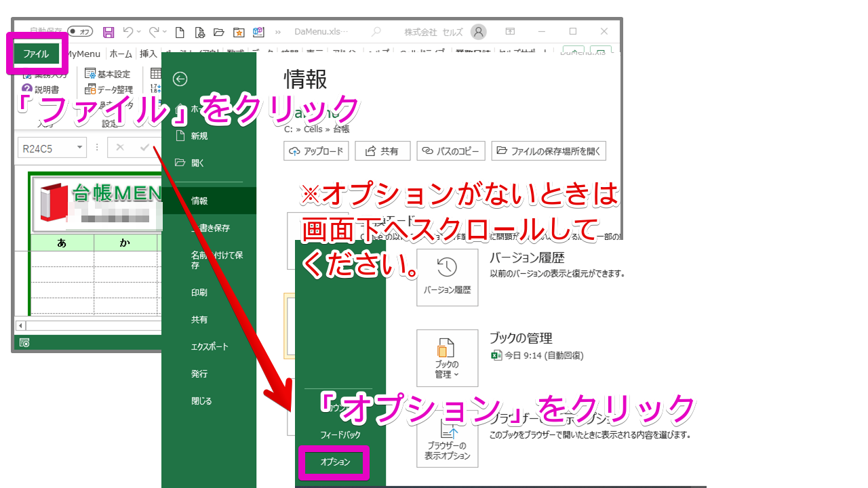Click the formula bar enter checkmark icon
This screenshot has width=868, height=488.
click(144, 147)
